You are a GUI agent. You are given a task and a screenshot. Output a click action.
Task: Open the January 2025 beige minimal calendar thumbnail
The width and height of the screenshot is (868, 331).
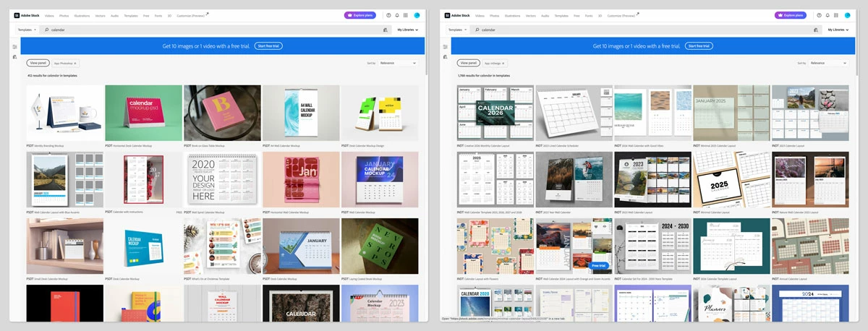(731, 113)
